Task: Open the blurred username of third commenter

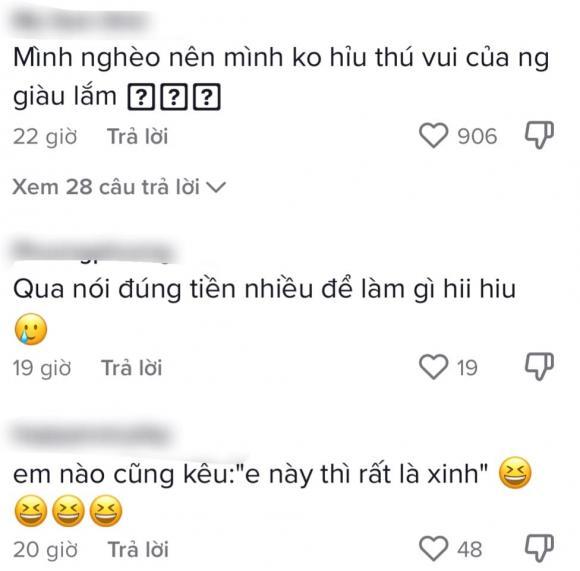Action: click(x=91, y=435)
